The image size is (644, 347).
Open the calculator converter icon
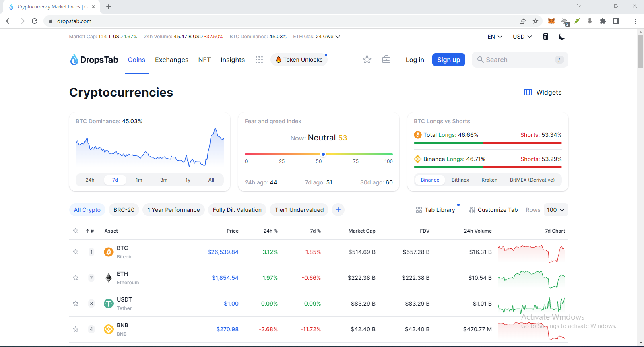click(546, 37)
